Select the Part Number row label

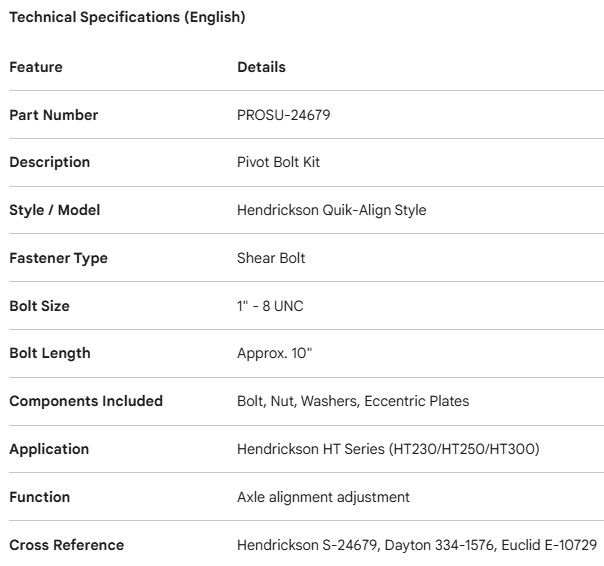click(54, 115)
